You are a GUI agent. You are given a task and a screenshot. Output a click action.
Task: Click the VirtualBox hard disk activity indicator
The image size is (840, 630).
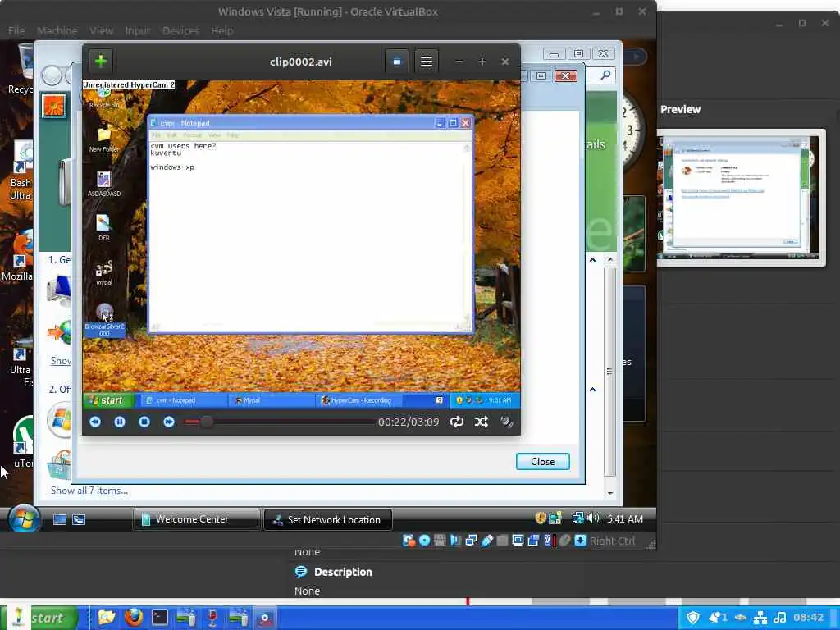409,541
